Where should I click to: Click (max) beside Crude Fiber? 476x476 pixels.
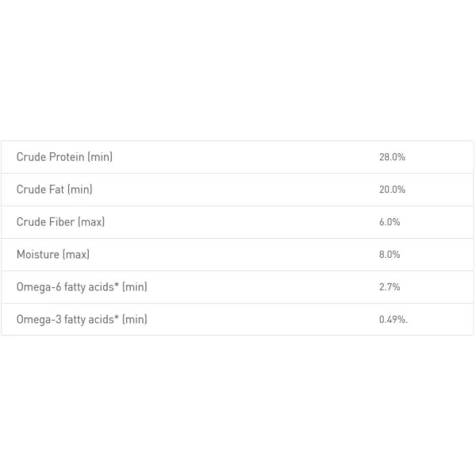91,222
